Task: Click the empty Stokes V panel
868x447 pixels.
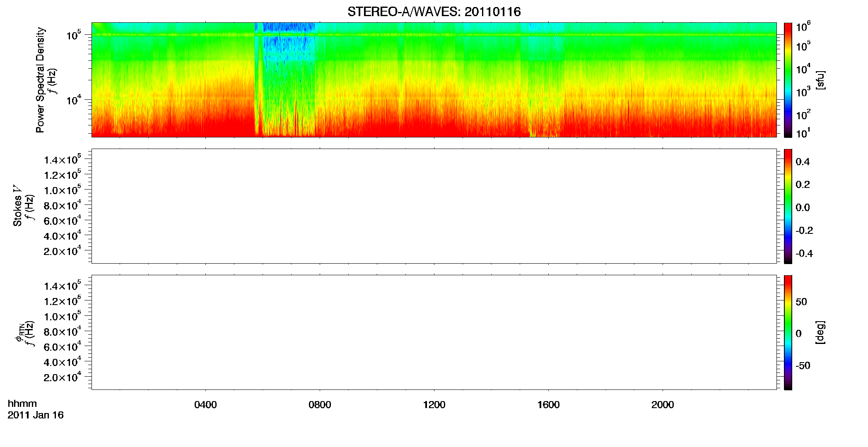Action: pos(434,206)
